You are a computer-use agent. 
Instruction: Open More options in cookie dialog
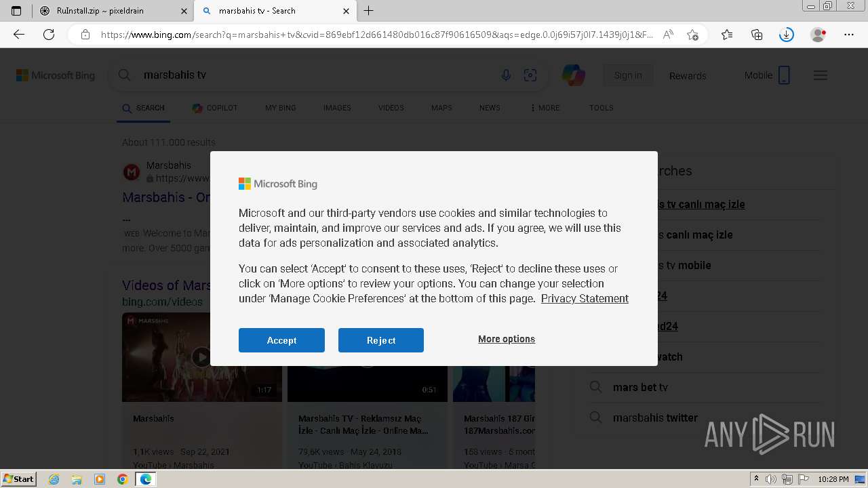point(507,339)
